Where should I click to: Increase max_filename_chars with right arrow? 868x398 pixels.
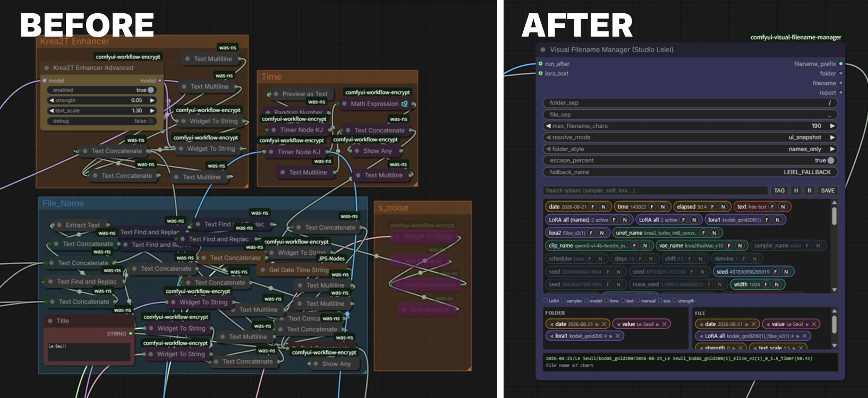click(x=832, y=126)
